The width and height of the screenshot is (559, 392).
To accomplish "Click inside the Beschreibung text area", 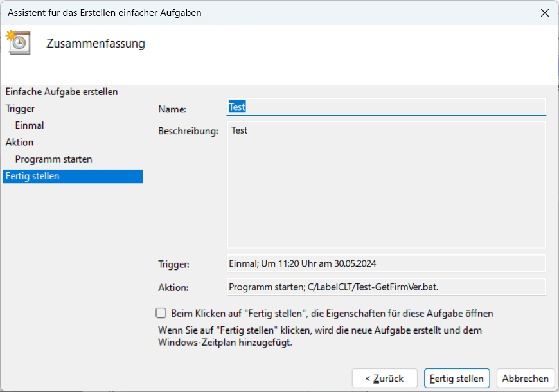I will [x=386, y=185].
